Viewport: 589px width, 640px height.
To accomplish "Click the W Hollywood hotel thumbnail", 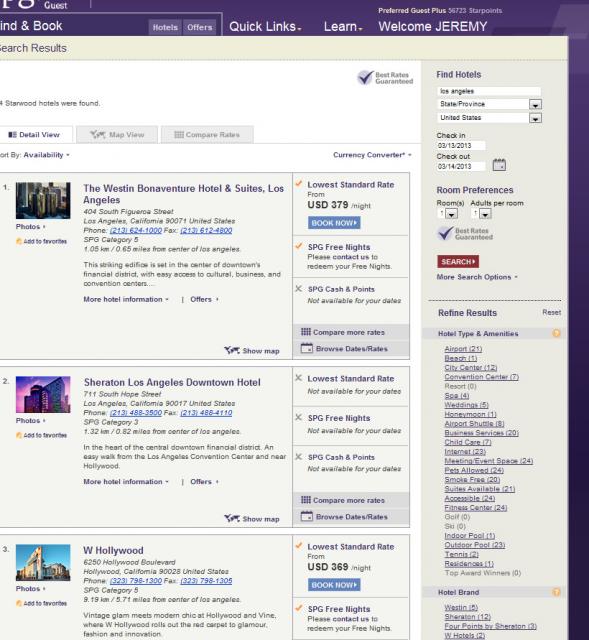I will pos(43,562).
